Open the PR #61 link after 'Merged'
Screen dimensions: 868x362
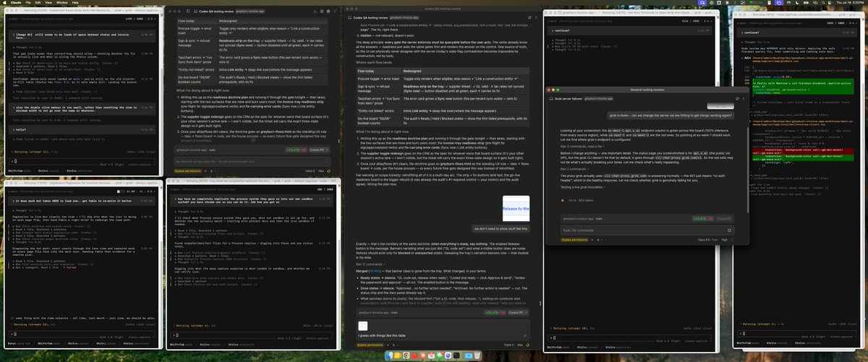coord(373,272)
